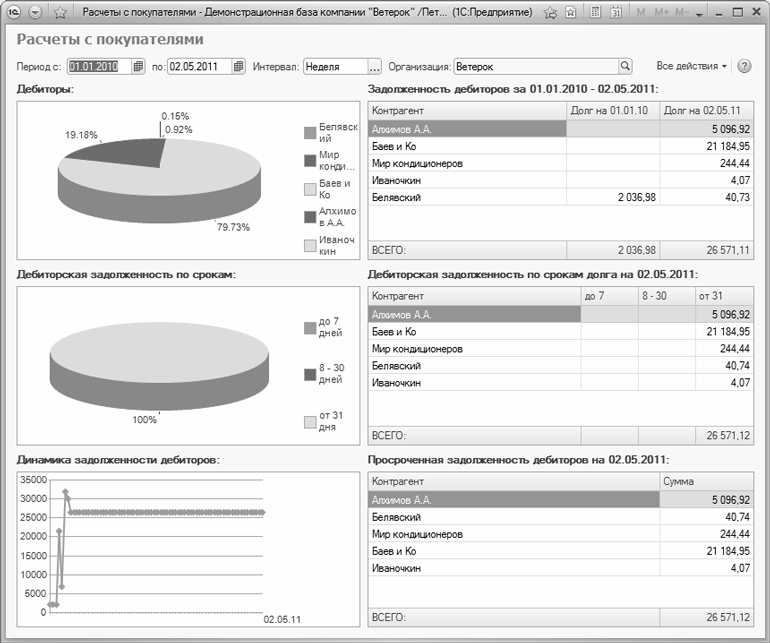Viewport: 770px width, 643px height.
Task: Sort by Долг на 02.05.11 column header
Action: [707, 111]
